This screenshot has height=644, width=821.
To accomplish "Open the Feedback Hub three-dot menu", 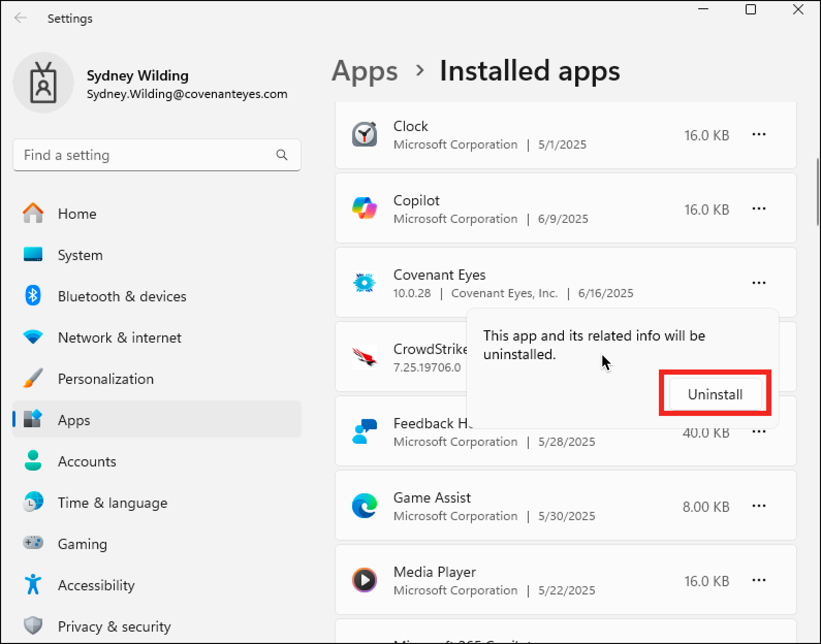I will (x=759, y=431).
